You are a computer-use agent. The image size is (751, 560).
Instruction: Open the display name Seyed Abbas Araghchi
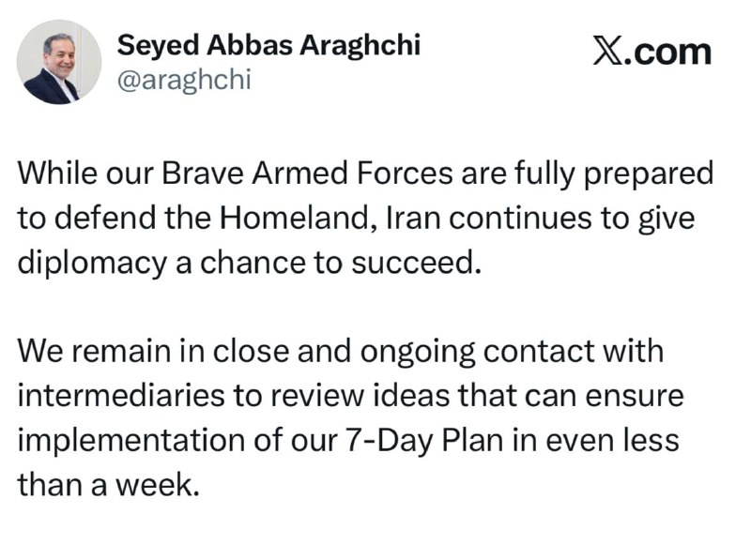[x=268, y=45]
